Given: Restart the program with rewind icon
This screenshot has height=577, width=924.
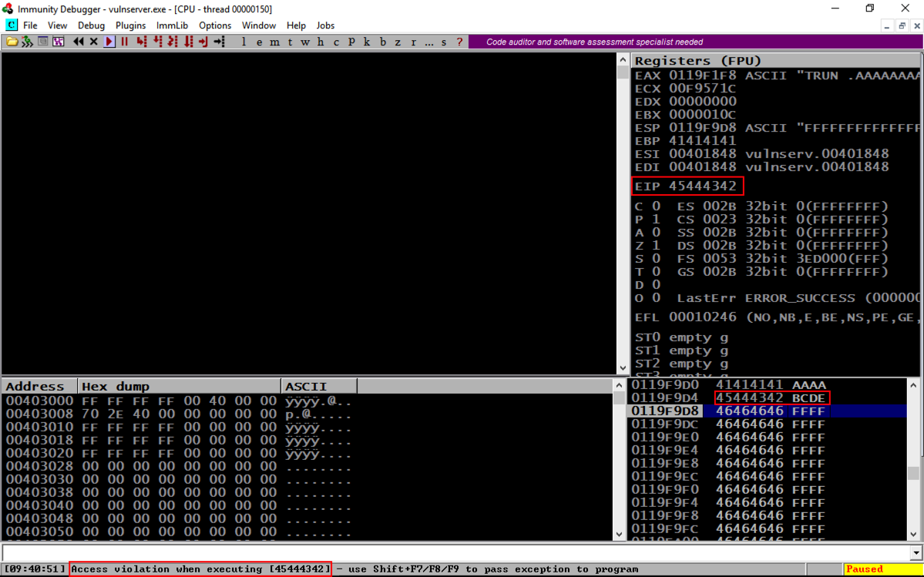Looking at the screenshot, I should tap(79, 42).
